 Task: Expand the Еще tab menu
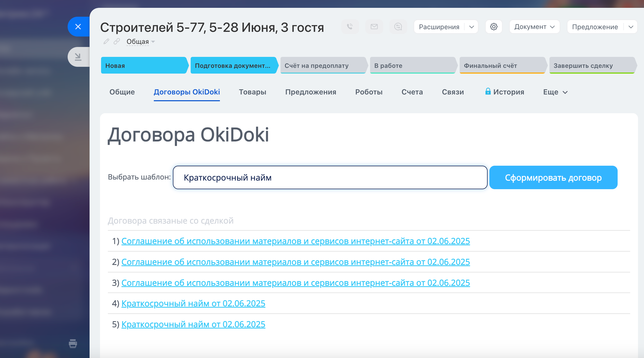tap(555, 92)
